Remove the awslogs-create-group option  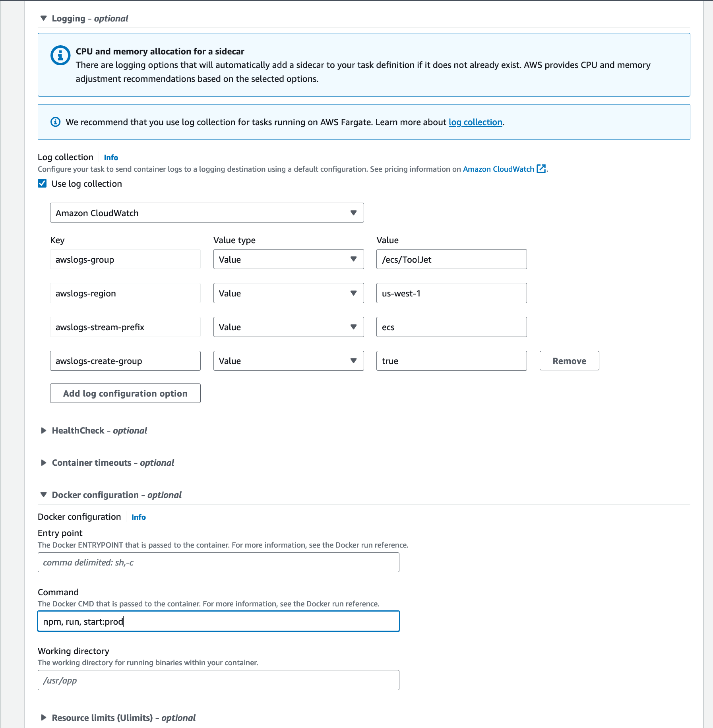(569, 361)
